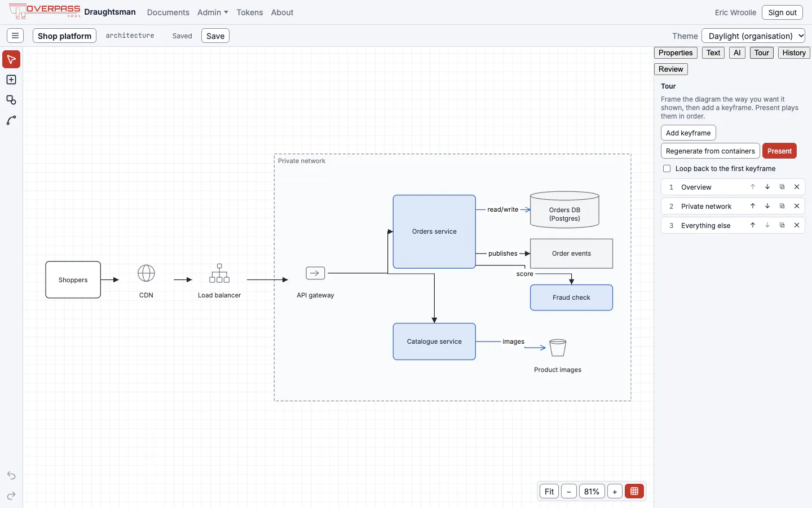
Task: Zoom out with the minus button
Action: click(x=569, y=491)
